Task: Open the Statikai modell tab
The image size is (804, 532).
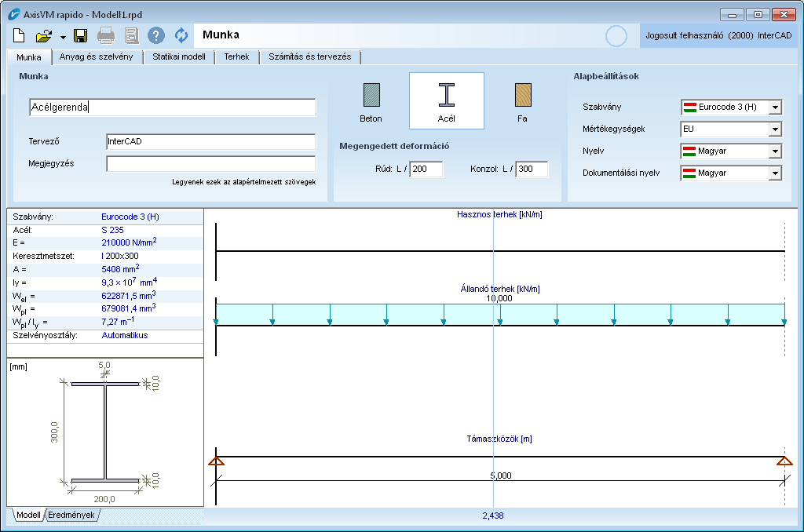Action: point(179,57)
